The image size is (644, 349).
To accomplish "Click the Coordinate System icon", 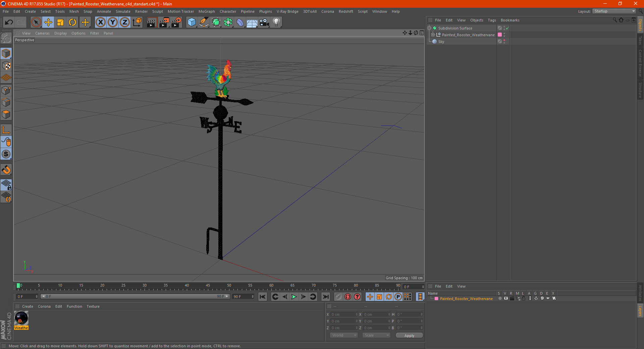I will click(137, 22).
